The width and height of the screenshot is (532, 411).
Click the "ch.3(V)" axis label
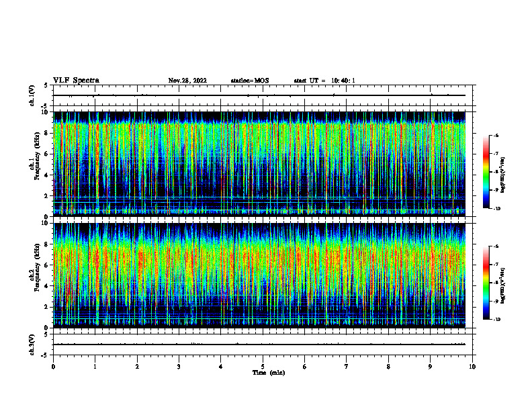[32, 345]
